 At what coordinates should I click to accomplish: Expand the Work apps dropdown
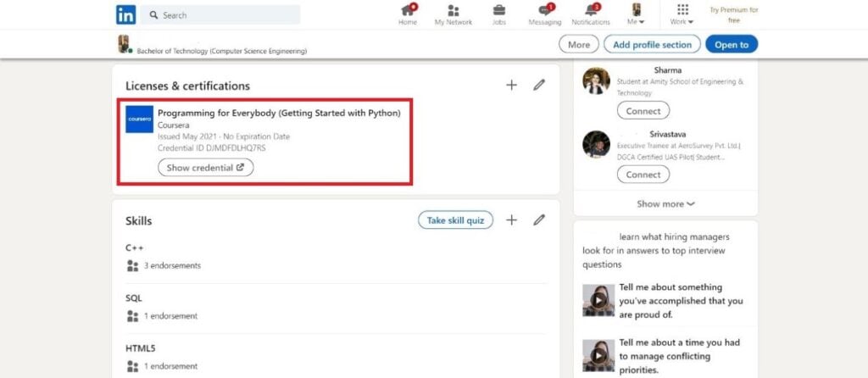click(682, 15)
